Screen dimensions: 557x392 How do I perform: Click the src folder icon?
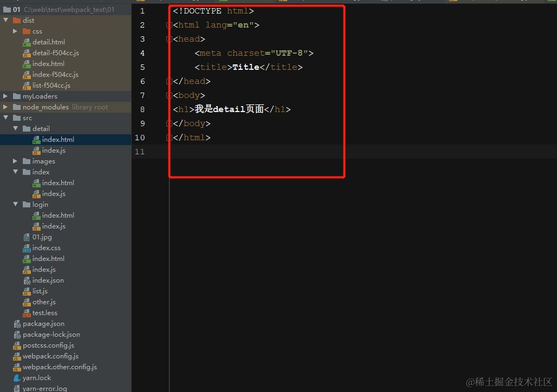(17, 117)
